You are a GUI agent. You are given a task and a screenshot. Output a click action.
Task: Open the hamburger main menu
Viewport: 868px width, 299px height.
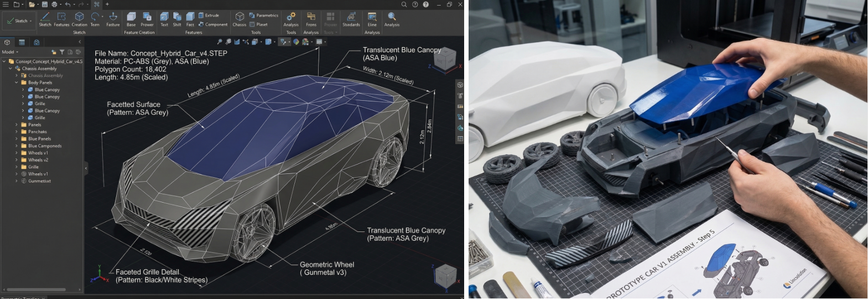6,4
